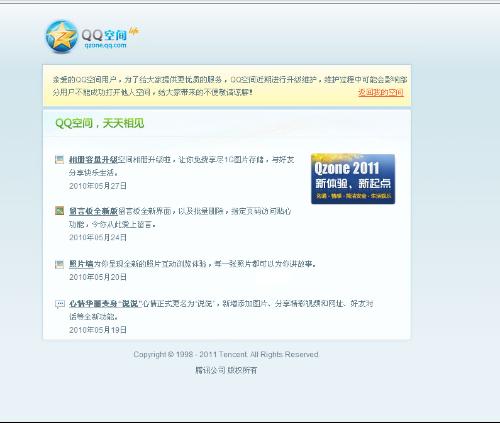500x423 pixels.
Task: Click the yellow maintenance notice message text
Action: 230,86
